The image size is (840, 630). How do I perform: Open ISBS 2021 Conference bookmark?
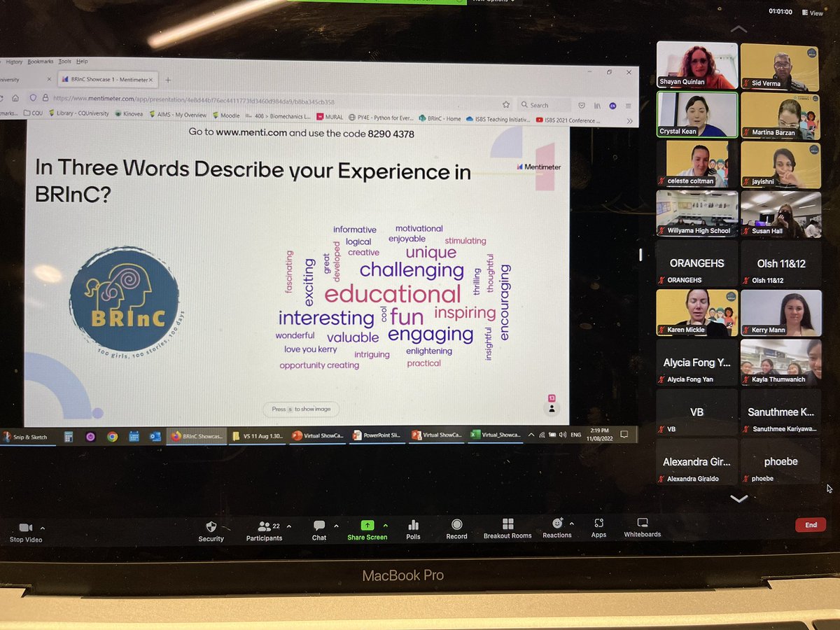coord(568,120)
